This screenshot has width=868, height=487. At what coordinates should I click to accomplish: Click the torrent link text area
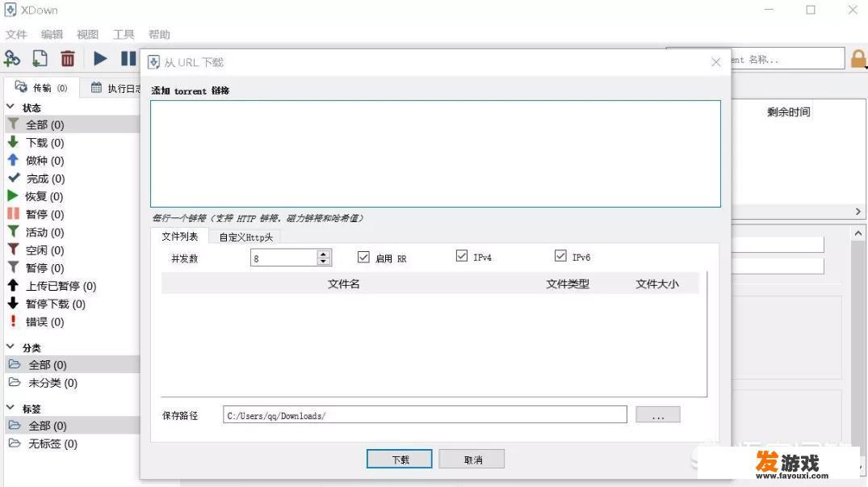pyautogui.click(x=436, y=153)
